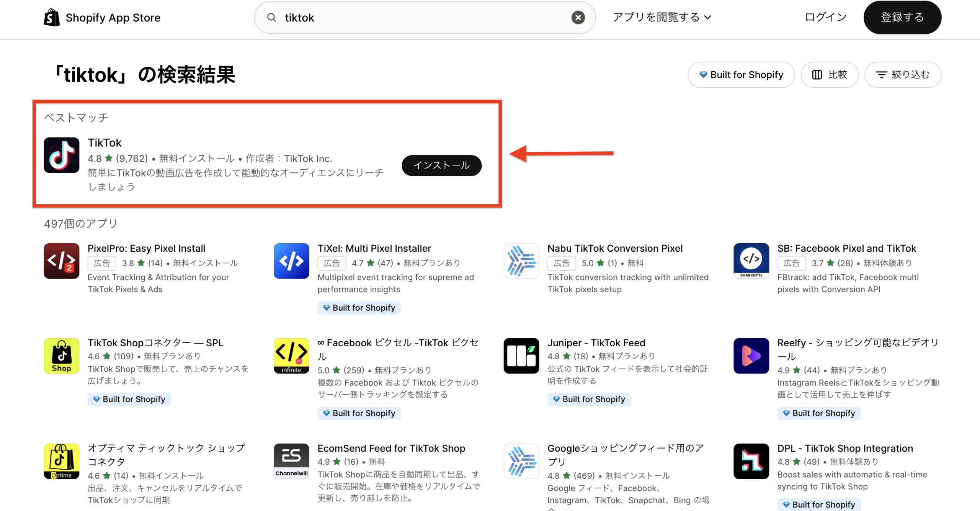Click the 広告 tag on TiXel
This screenshot has width=980, height=511.
point(332,263)
